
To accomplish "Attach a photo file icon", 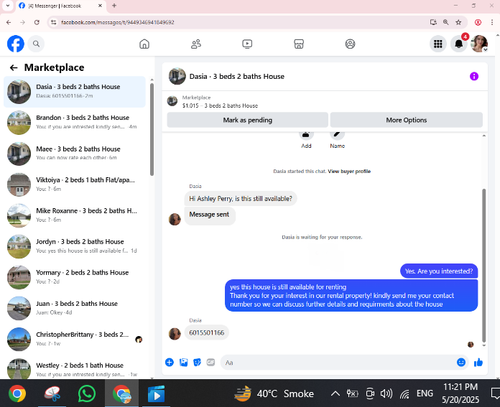I will point(183,362).
